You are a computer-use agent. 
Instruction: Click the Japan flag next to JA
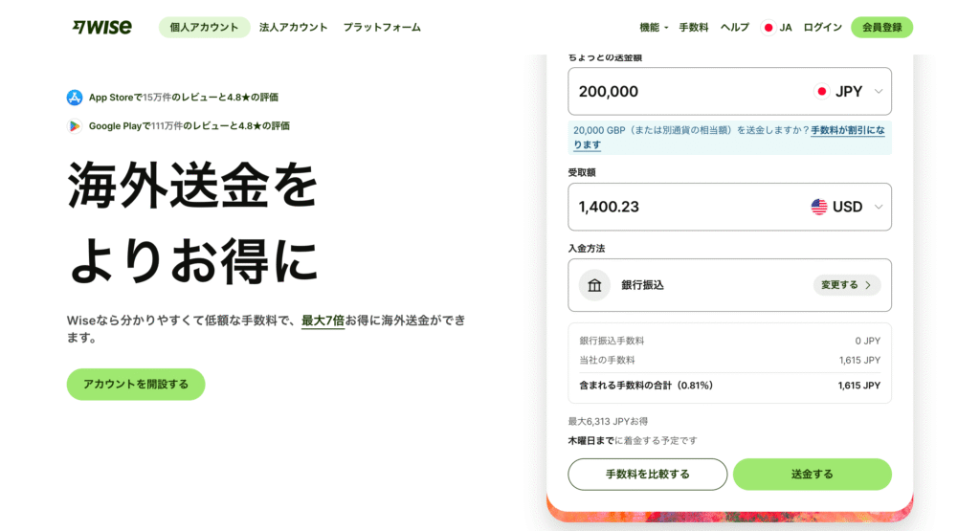(768, 28)
